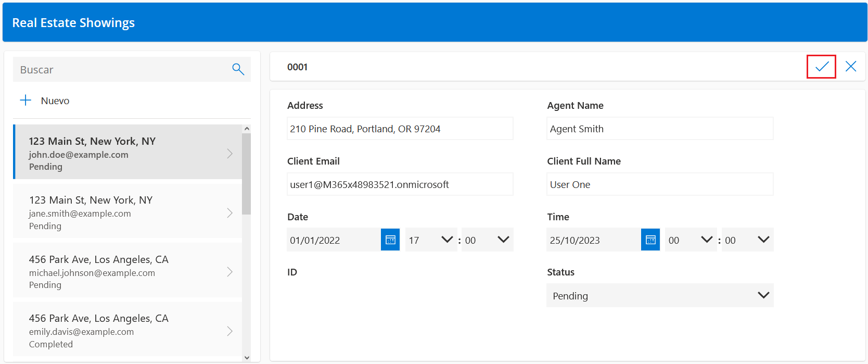The width and height of the screenshot is (868, 364).
Task: Open michael.johnson@example.com record chevron
Action: (229, 272)
